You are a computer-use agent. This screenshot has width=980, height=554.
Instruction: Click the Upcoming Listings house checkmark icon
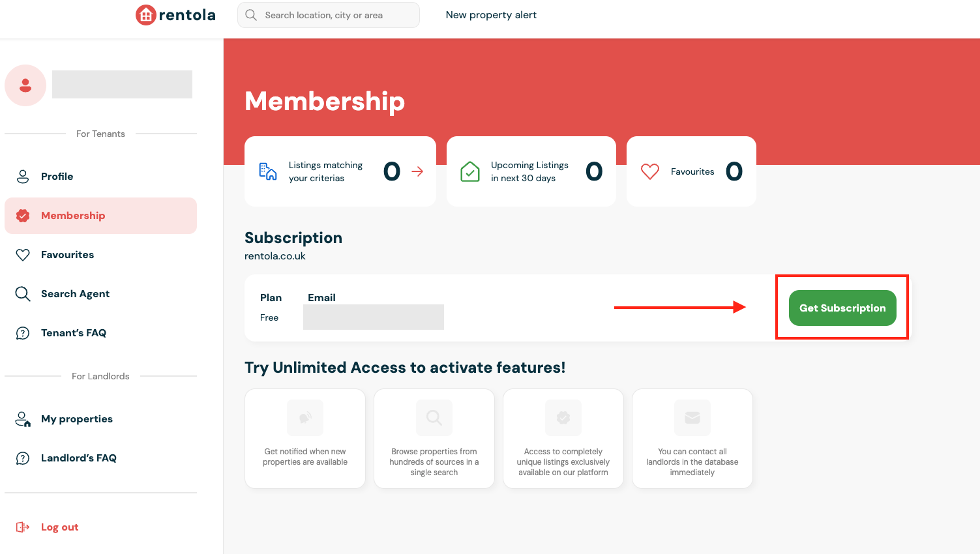tap(470, 171)
